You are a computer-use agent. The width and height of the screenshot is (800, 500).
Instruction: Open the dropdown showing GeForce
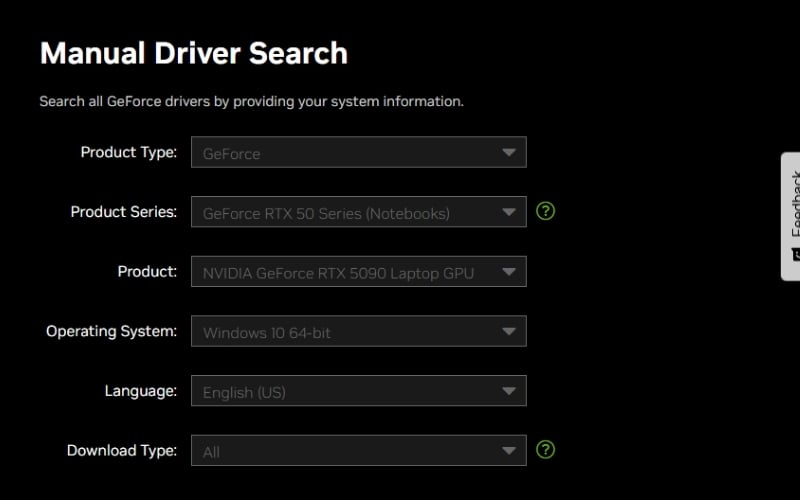click(340, 153)
